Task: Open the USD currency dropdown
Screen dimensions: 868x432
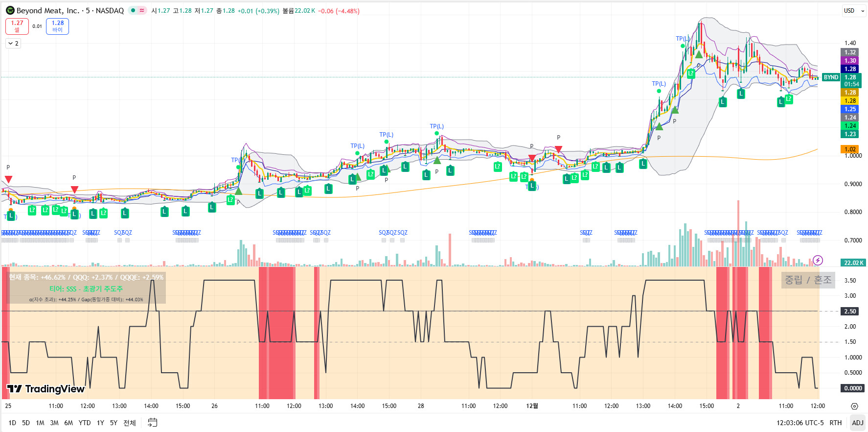Action: tap(853, 10)
